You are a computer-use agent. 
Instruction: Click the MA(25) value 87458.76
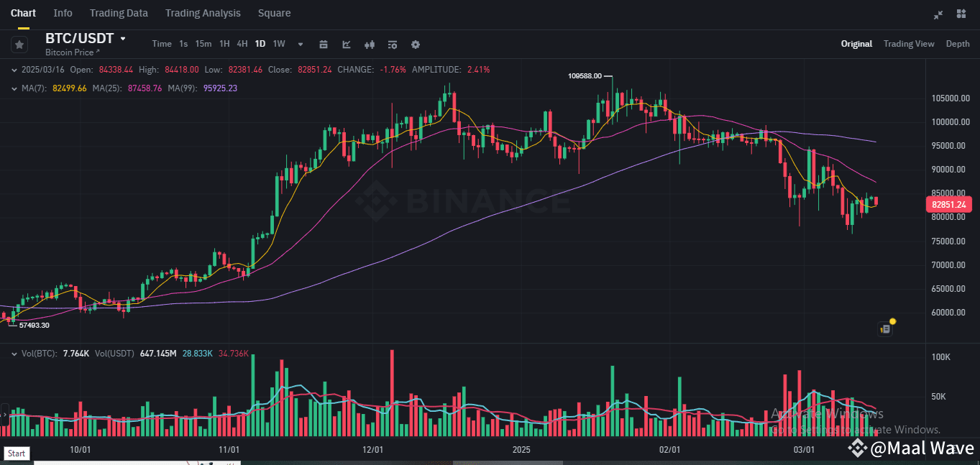(145, 88)
